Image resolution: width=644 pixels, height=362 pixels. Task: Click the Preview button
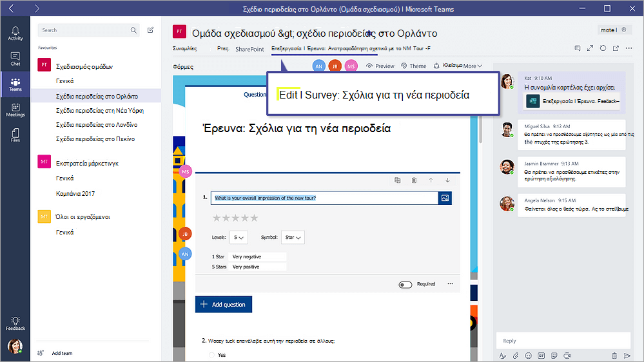(x=380, y=66)
